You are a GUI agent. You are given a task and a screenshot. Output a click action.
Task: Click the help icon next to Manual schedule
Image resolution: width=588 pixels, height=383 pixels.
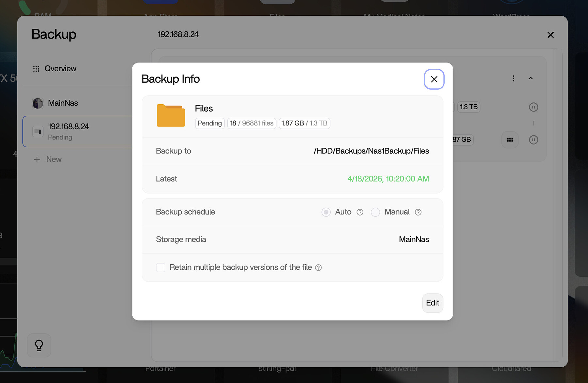pos(418,212)
